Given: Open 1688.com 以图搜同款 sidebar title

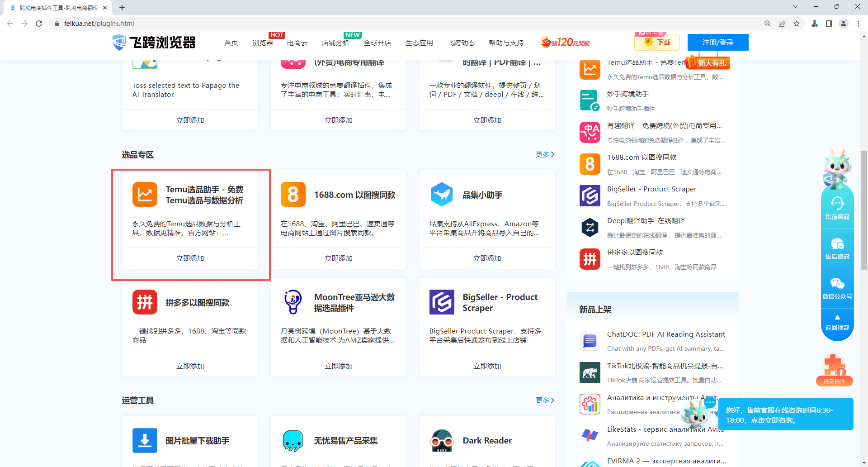Looking at the screenshot, I should 642,157.
